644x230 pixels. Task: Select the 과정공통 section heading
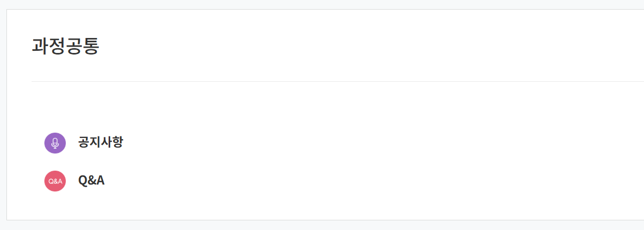(65, 46)
